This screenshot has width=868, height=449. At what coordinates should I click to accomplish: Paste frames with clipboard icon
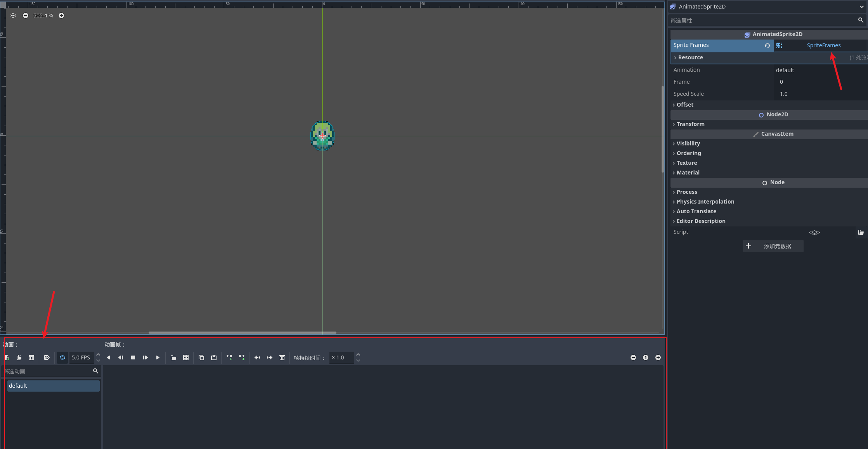pyautogui.click(x=214, y=357)
